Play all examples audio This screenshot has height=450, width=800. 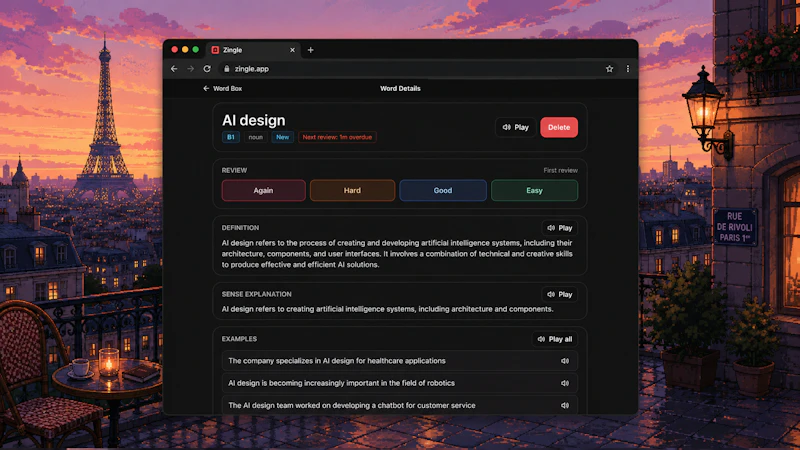pyautogui.click(x=555, y=339)
